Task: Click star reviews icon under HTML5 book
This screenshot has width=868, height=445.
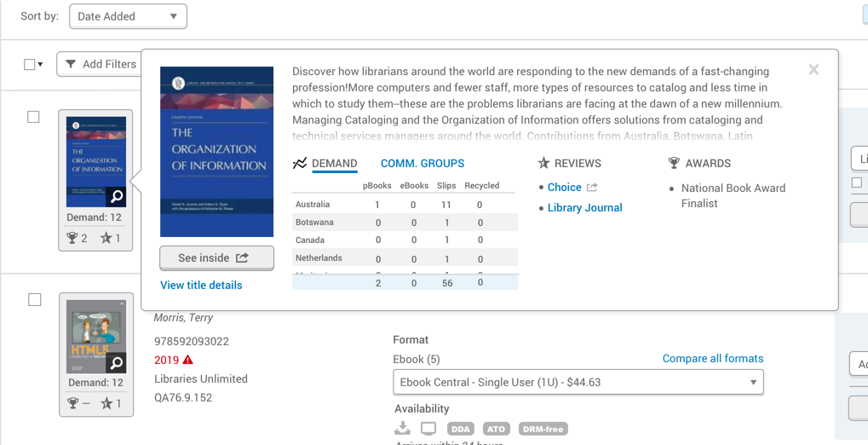Action: point(106,403)
